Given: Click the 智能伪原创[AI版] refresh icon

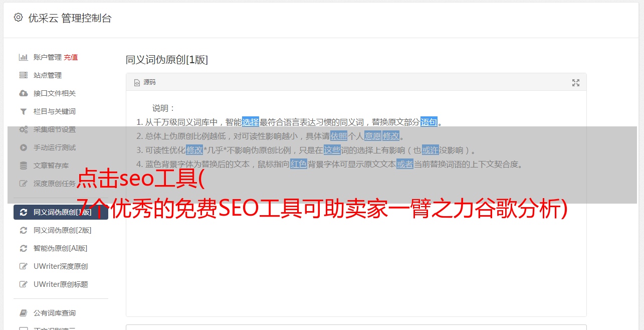Looking at the screenshot, I should (23, 248).
